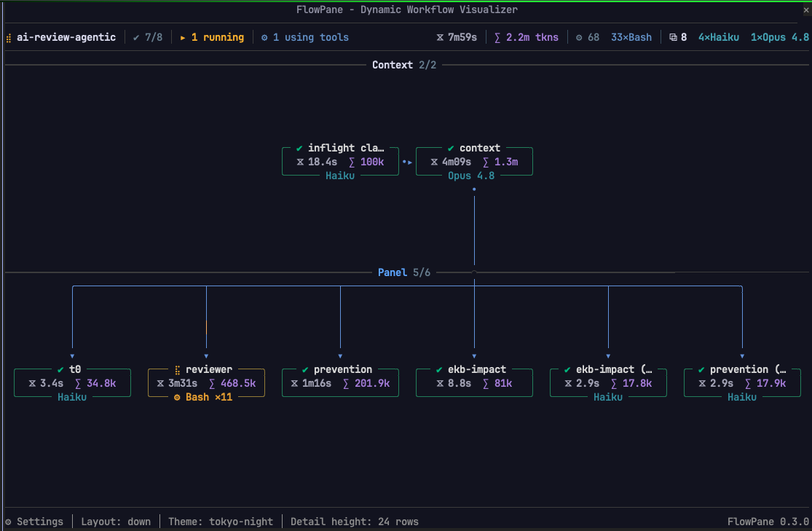The image size is (812, 531).
Task: Click the 18.4s duration on inflight node
Action: point(322,162)
